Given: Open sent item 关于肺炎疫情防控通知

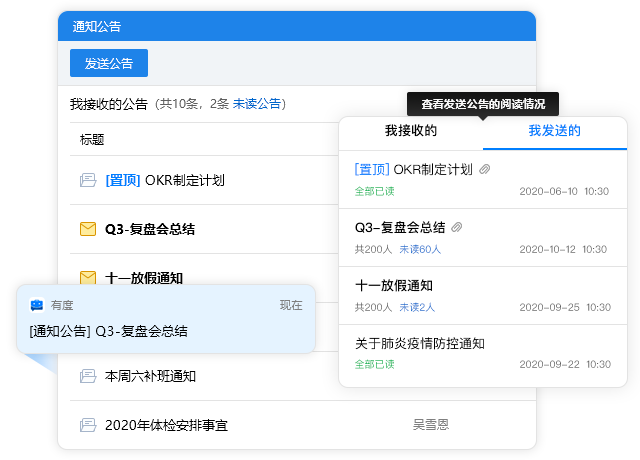Looking at the screenshot, I should [420, 343].
